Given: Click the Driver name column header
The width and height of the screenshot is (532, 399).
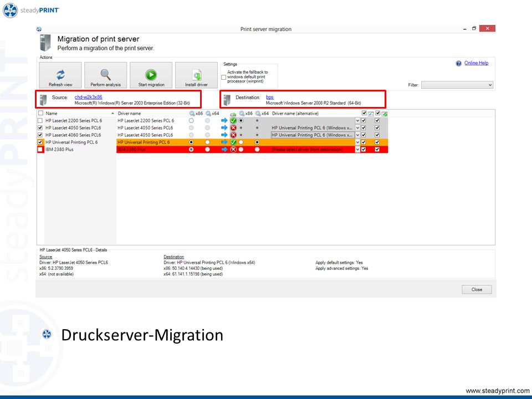Looking at the screenshot, I should (x=129, y=113).
